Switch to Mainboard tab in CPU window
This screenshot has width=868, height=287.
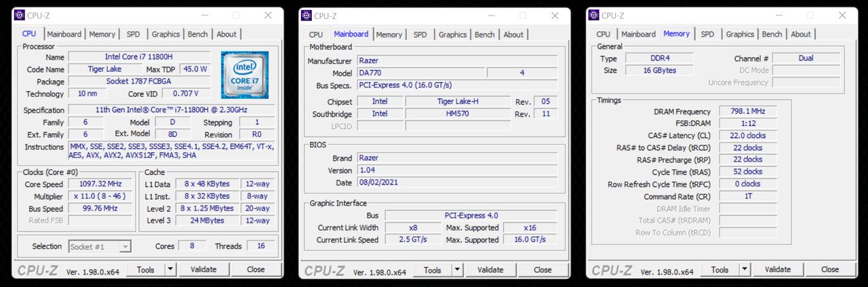pyautogui.click(x=64, y=34)
